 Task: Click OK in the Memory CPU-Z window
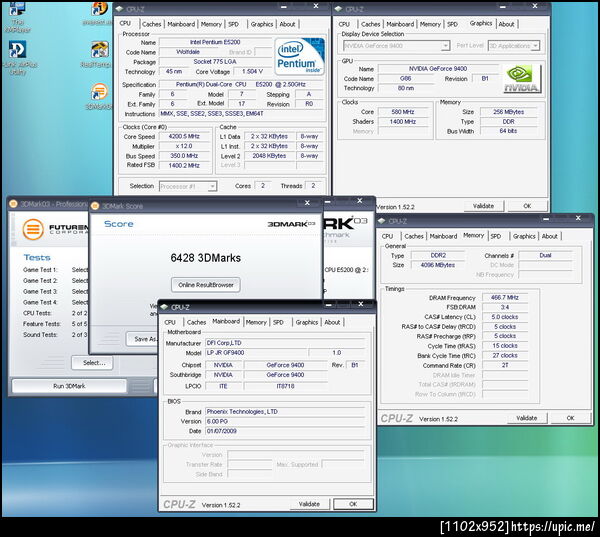[x=571, y=418]
